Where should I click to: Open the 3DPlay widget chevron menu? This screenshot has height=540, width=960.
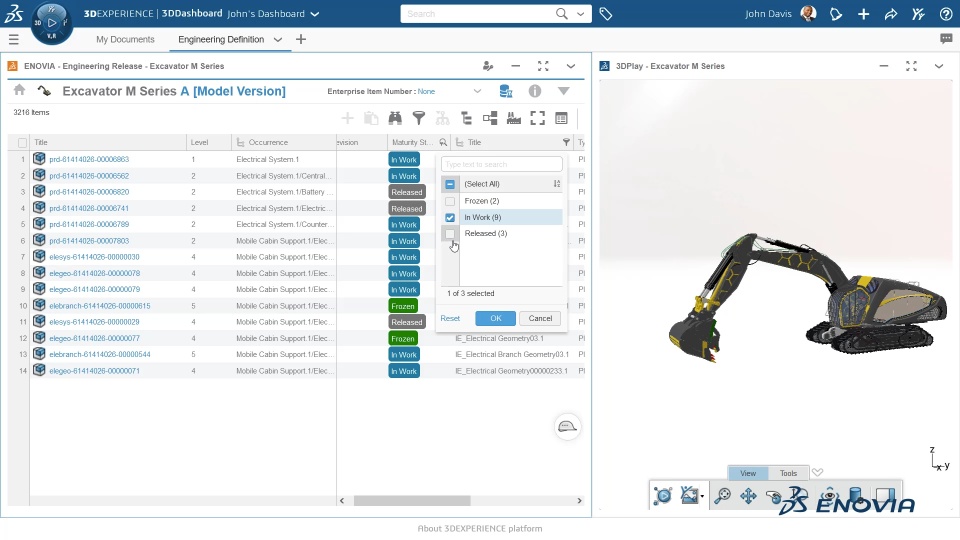939,66
